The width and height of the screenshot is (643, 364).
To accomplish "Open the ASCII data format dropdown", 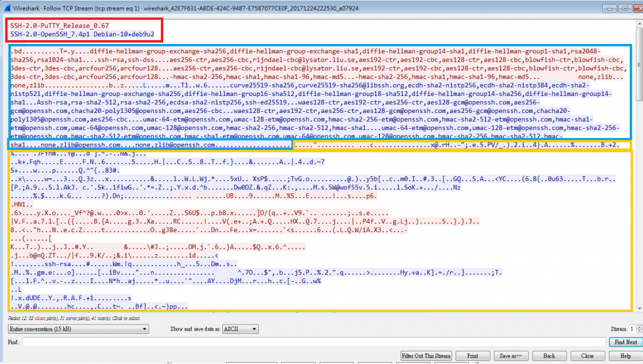I will click(x=240, y=329).
